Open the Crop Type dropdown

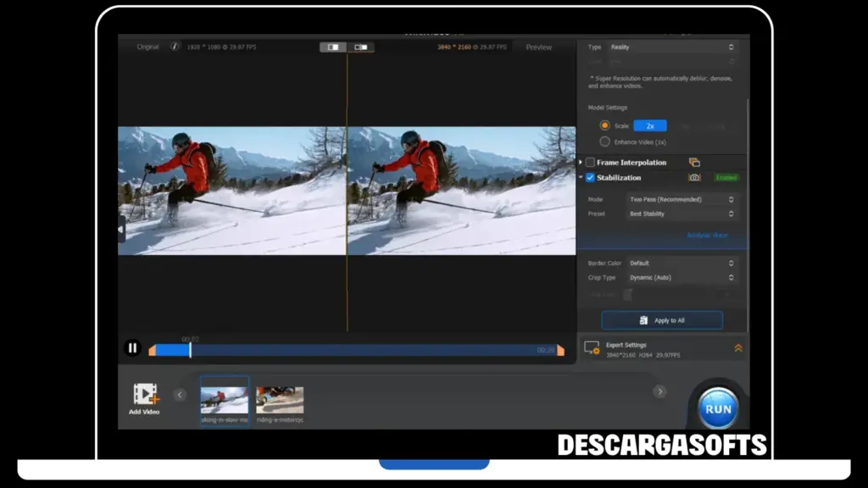[x=681, y=278]
